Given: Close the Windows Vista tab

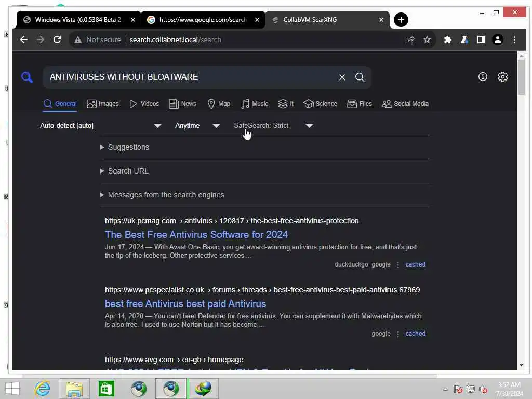Looking at the screenshot, I should (x=133, y=20).
